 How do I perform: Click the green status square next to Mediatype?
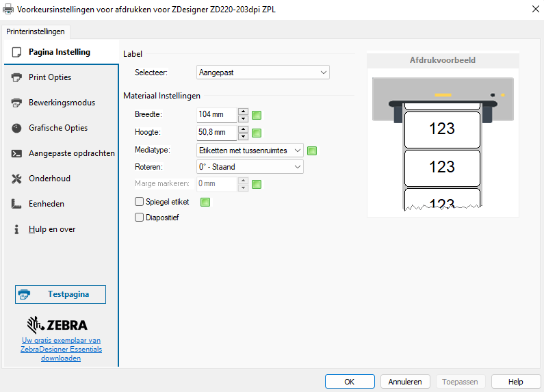pos(312,151)
